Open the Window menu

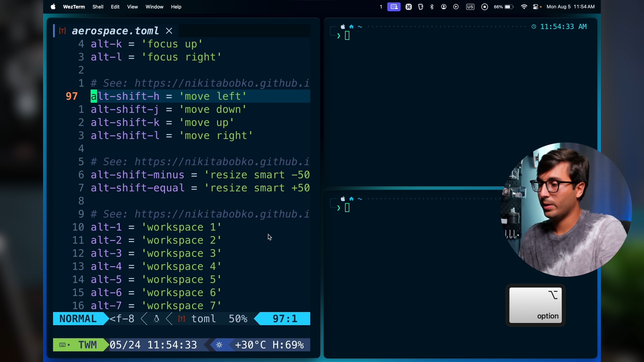point(154,7)
